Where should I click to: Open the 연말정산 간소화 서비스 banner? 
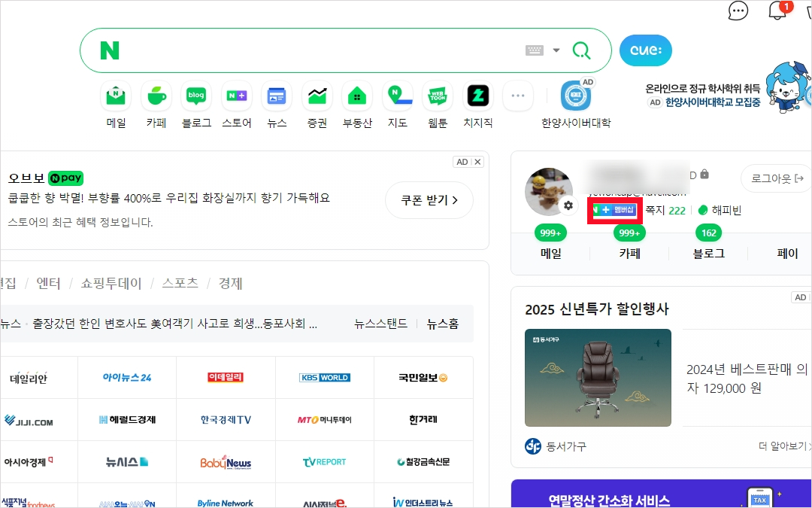(x=662, y=494)
